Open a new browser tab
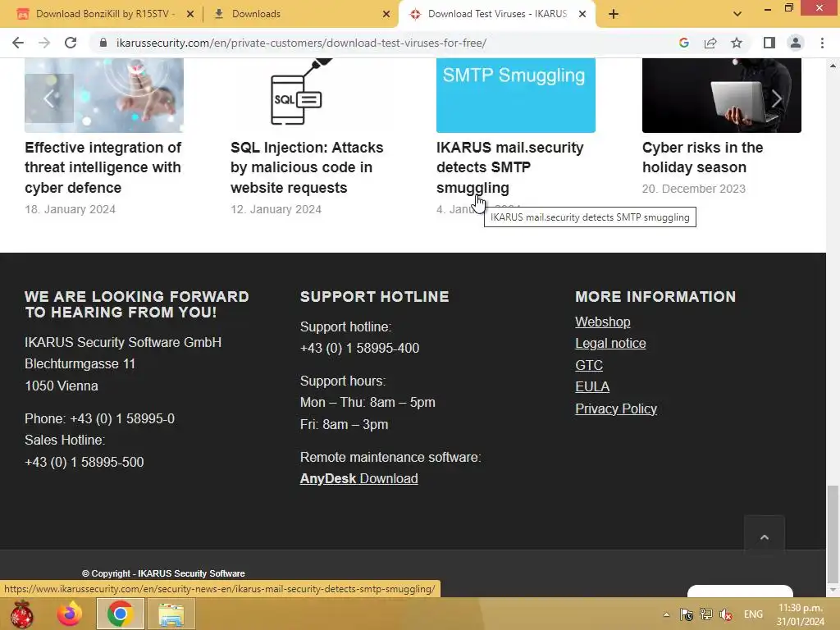This screenshot has height=630, width=840. pos(614,14)
